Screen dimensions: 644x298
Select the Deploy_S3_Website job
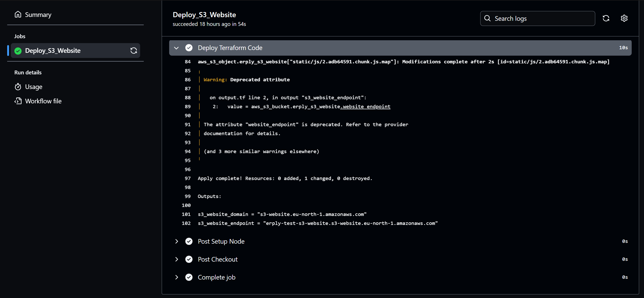[53, 51]
